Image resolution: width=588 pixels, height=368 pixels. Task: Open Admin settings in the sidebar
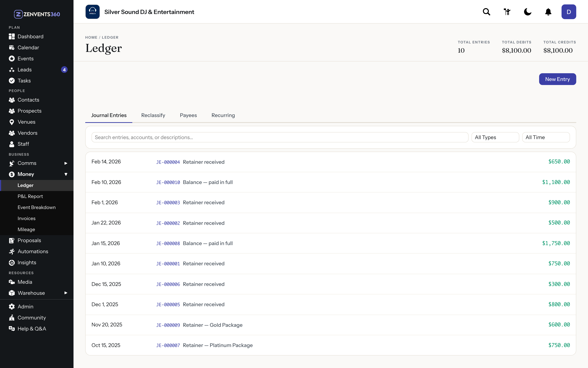(x=37, y=306)
